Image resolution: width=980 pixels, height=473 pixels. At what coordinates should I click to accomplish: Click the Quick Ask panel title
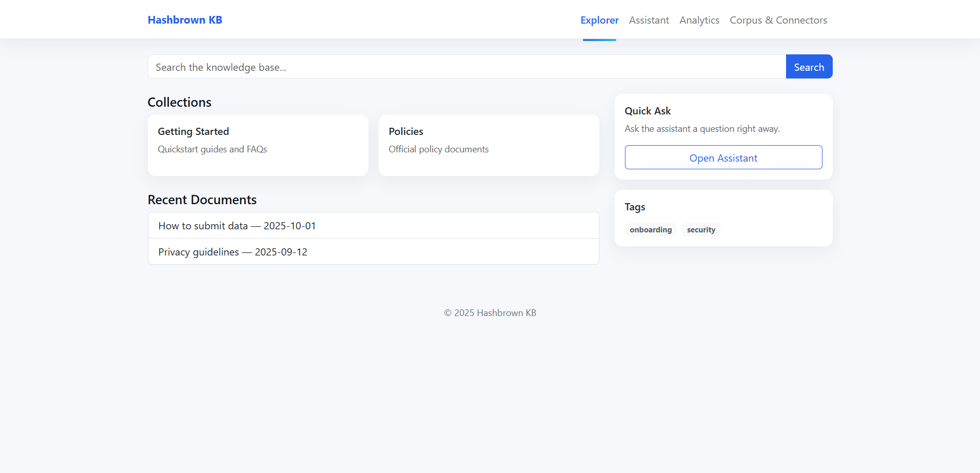(647, 111)
